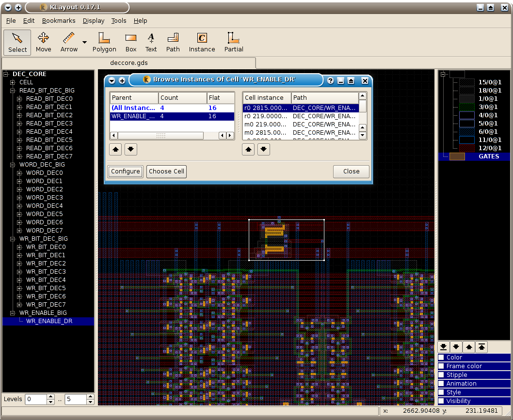Select the GATES layer color swatch
This screenshot has height=420, width=513.
(x=457, y=156)
